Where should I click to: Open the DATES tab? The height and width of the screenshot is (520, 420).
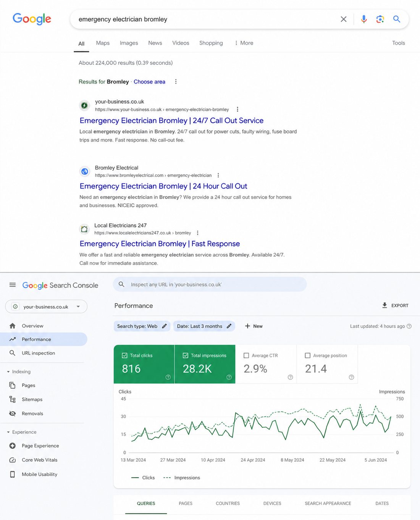click(382, 503)
